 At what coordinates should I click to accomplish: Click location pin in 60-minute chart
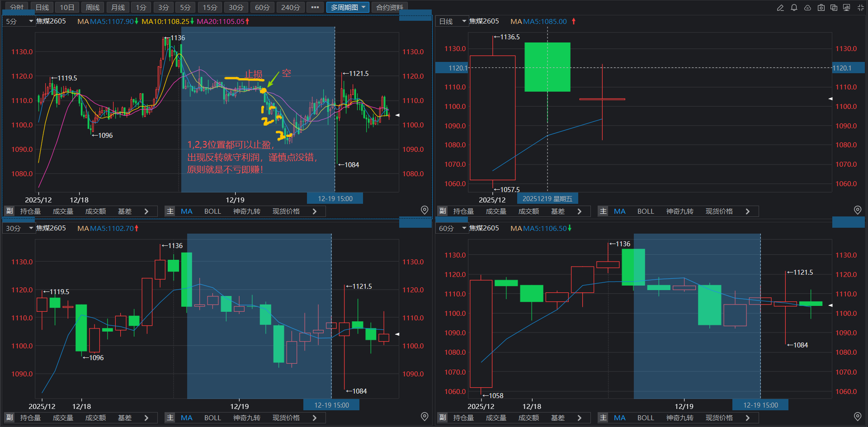pos(858,417)
